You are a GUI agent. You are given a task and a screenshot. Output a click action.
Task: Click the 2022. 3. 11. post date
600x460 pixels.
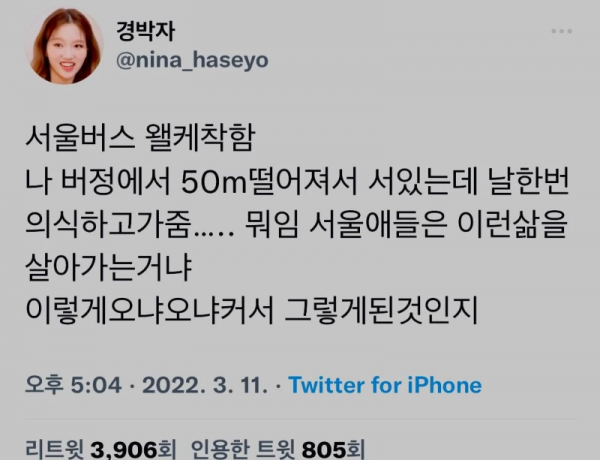coord(205,385)
